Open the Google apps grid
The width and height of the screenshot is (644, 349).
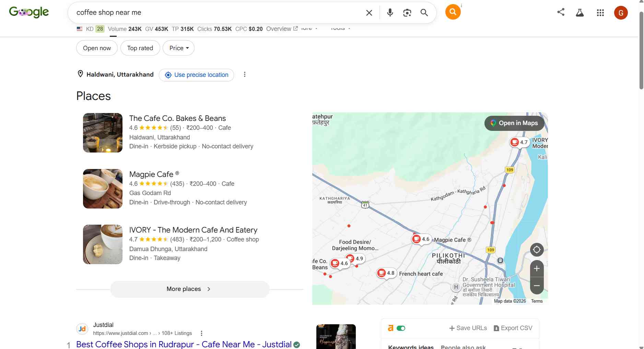600,13
